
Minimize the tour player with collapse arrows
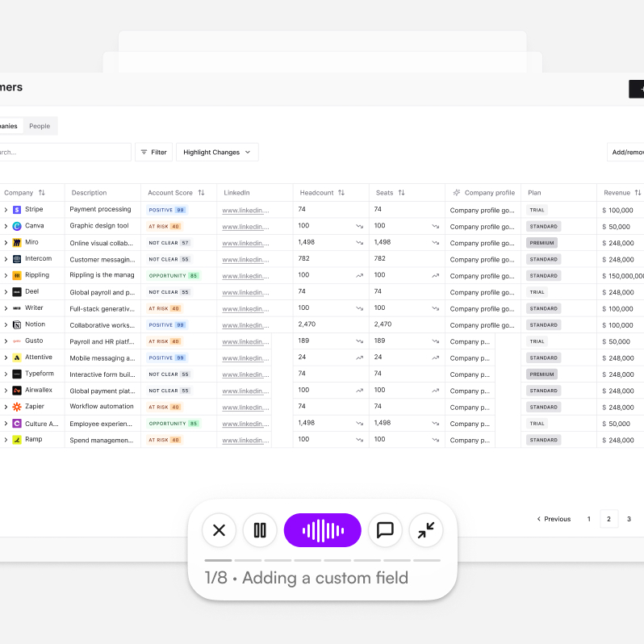coord(426,530)
